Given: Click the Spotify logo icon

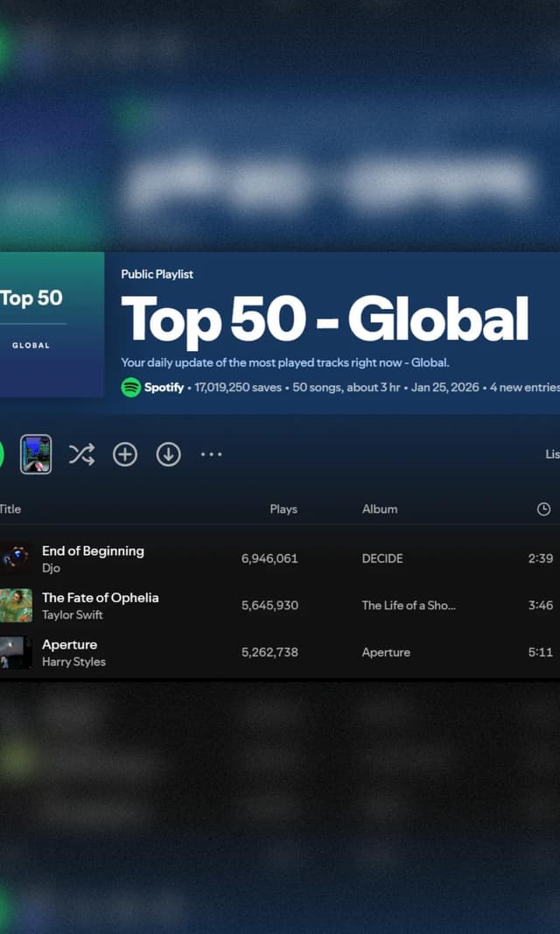Looking at the screenshot, I should pos(131,387).
